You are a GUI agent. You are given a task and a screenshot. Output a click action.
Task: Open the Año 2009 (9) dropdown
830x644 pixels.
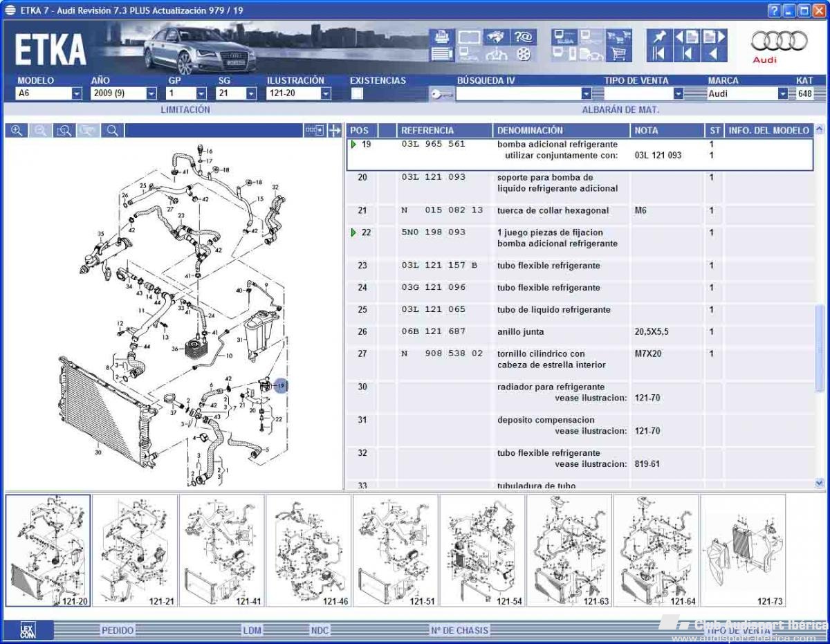(151, 94)
